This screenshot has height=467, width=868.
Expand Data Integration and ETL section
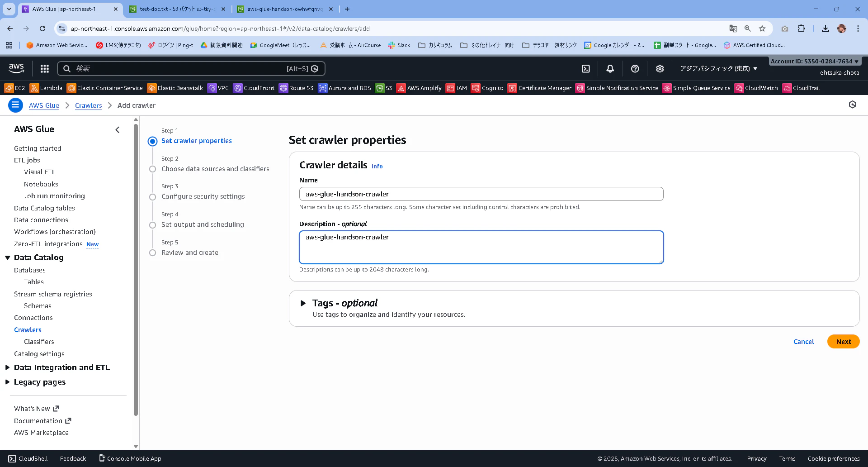pyautogui.click(x=8, y=367)
